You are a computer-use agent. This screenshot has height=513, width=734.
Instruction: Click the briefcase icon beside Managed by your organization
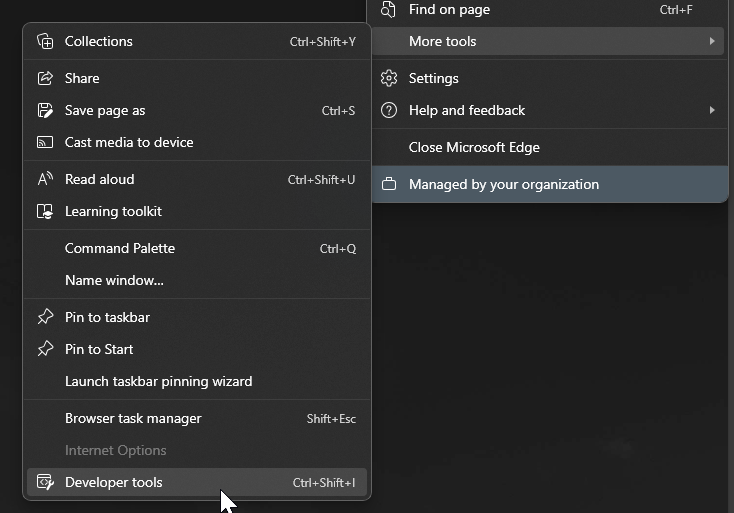tap(389, 184)
